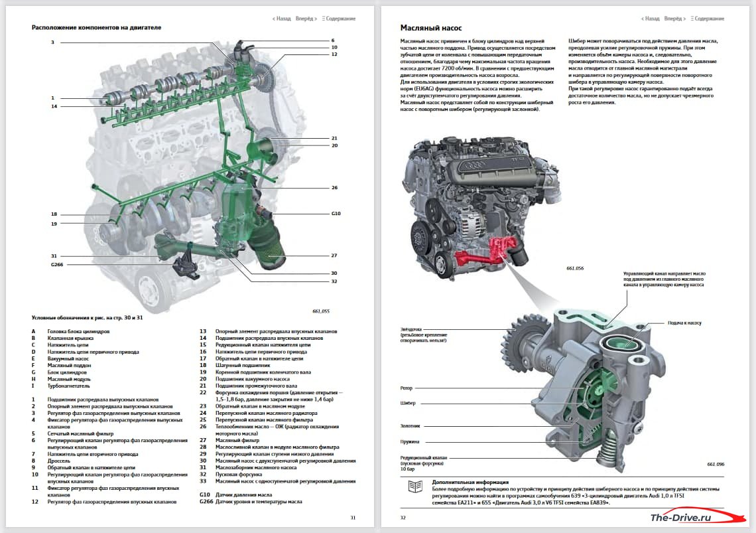Screen dimensions: 756x533
Task: Click diagram callout number "14"
Action: [54, 106]
